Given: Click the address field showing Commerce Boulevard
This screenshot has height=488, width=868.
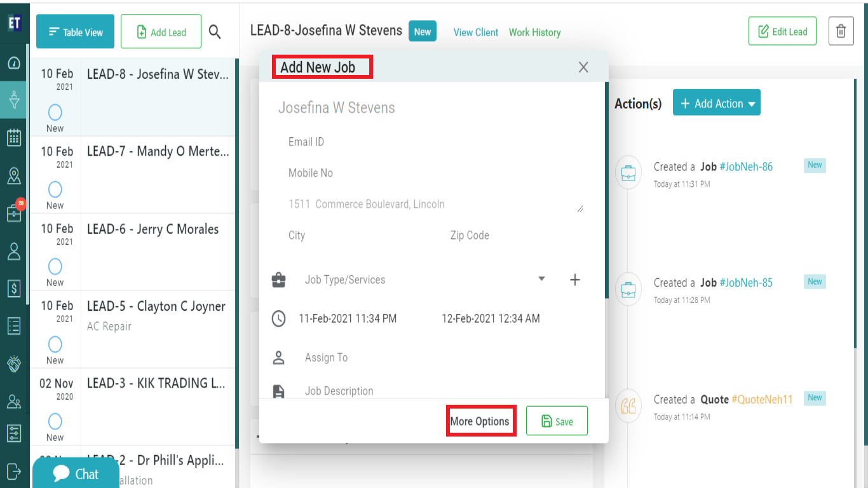Looking at the screenshot, I should click(435, 204).
